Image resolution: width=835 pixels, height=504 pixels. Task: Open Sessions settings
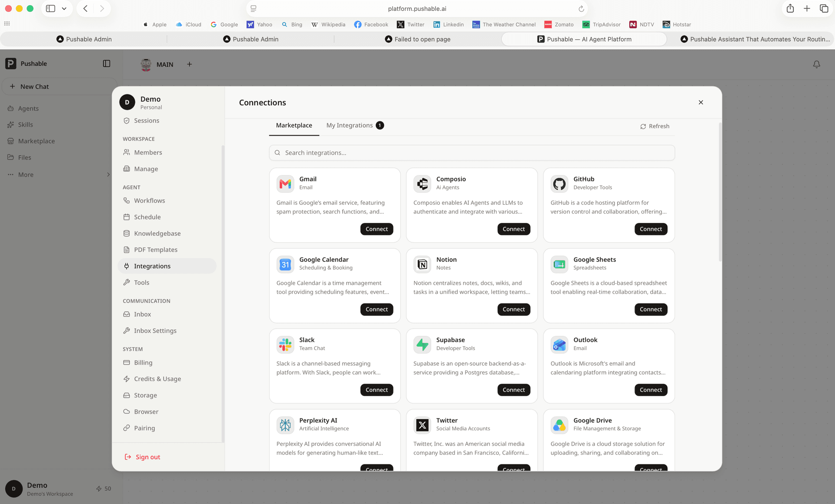pyautogui.click(x=167, y=121)
